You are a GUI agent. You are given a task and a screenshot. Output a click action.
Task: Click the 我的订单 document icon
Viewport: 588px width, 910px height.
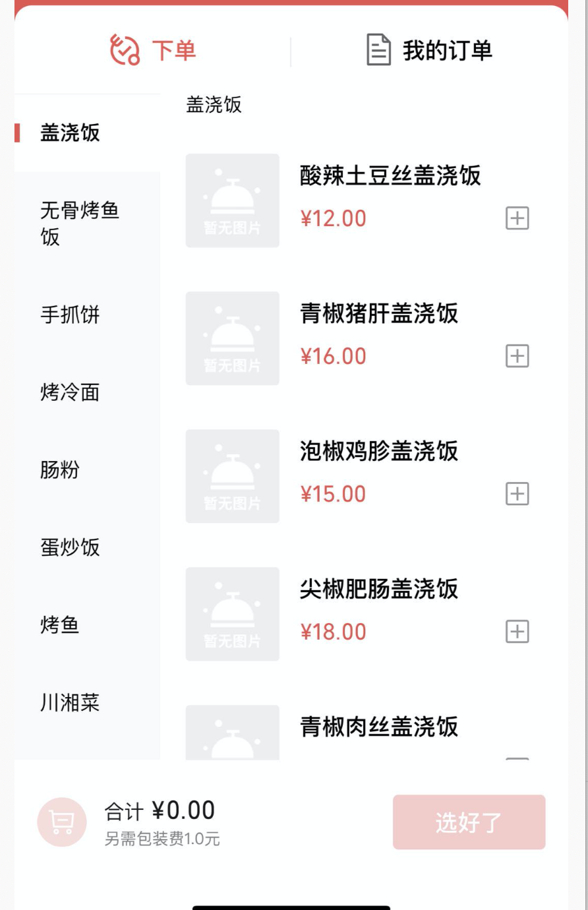tap(378, 50)
